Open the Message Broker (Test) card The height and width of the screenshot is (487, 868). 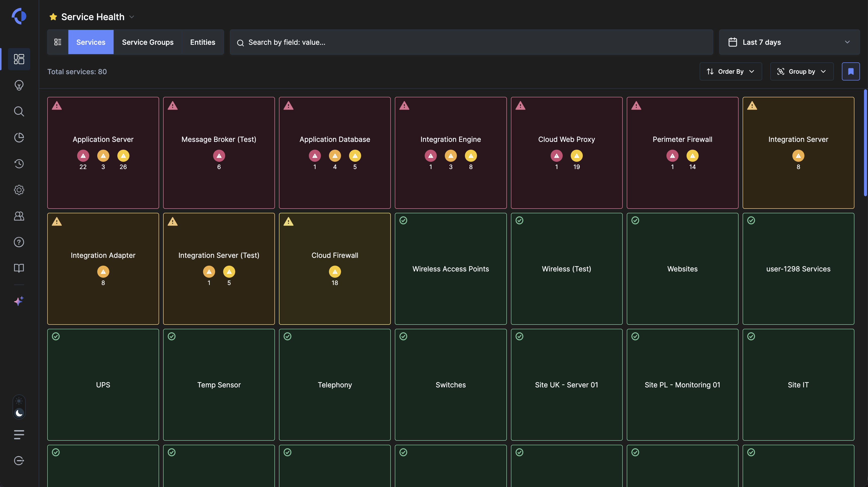(219, 153)
